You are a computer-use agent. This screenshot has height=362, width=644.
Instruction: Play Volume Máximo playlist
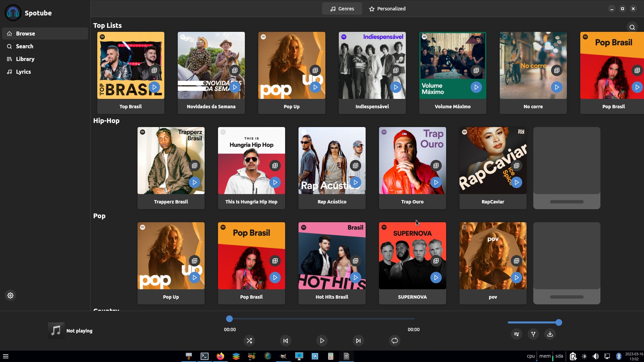476,87
